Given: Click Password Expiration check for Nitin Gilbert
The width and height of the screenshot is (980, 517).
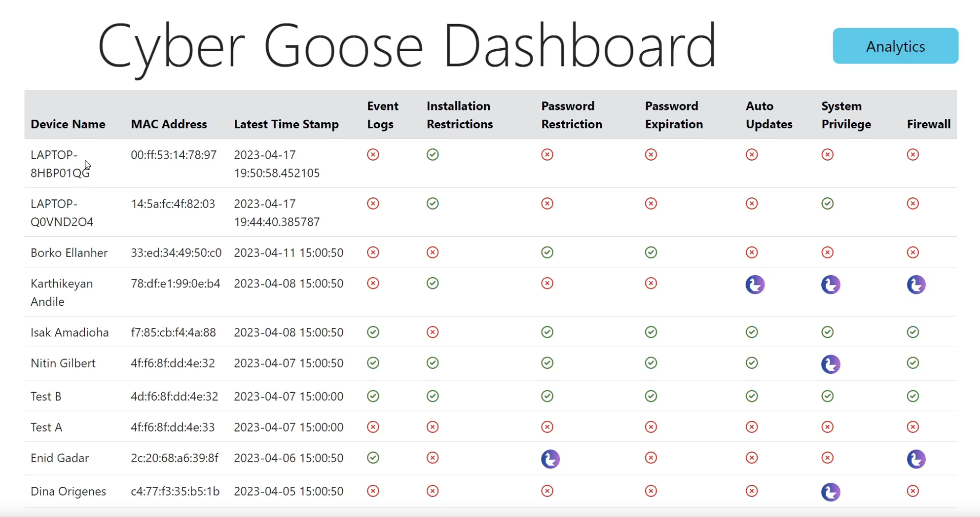Looking at the screenshot, I should [x=651, y=363].
